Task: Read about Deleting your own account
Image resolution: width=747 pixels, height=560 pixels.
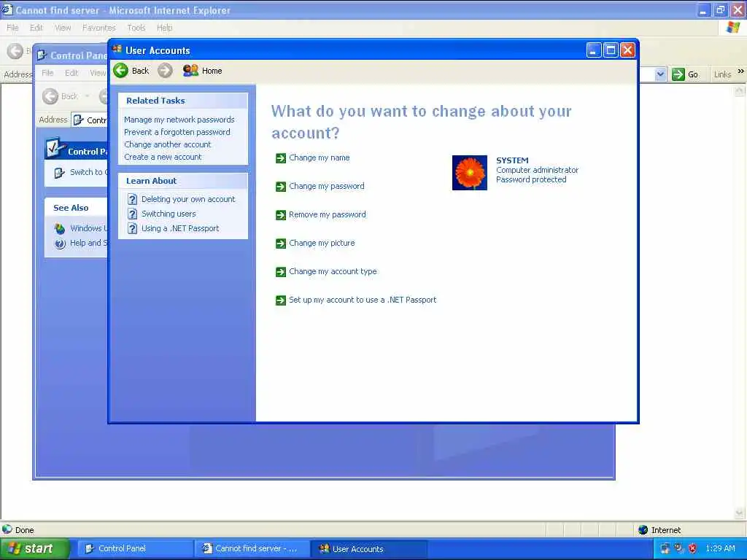Action: click(188, 199)
